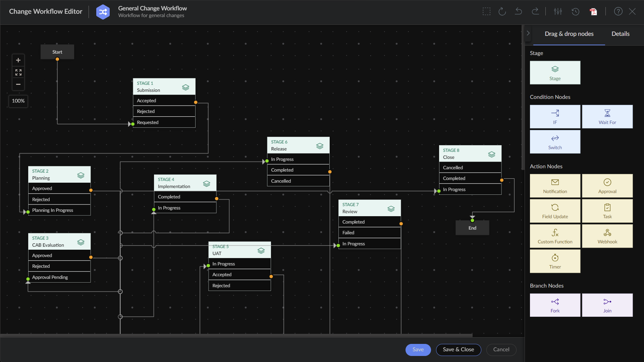
Task: Click the horizontal canvas scrollbar
Action: click(236, 335)
